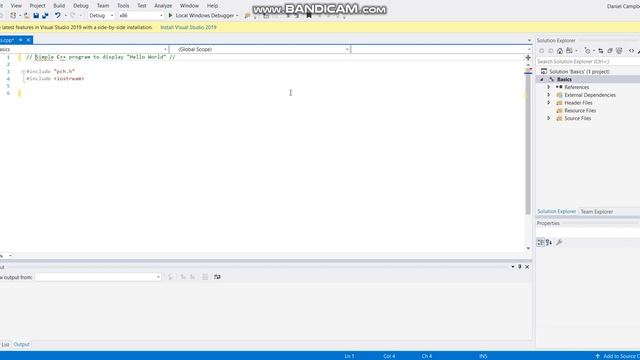The width and height of the screenshot is (640, 360).
Task: Select the Output tab at bottom
Action: pos(21,344)
